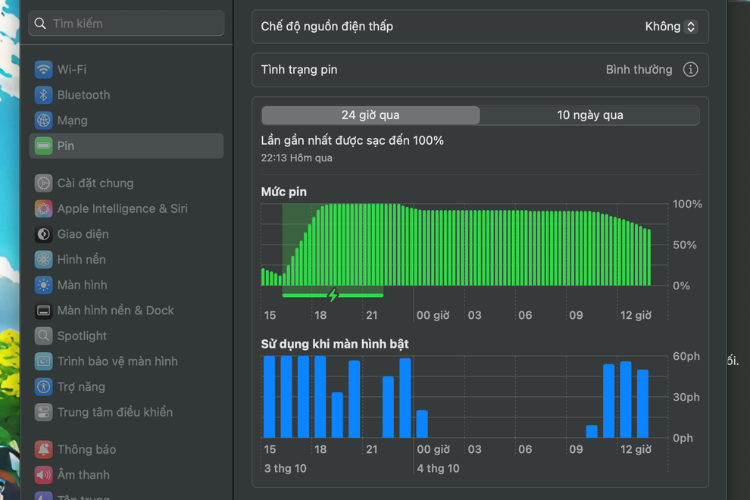
Task: Open Chế độ nguồn điện thấp dropdown
Action: (671, 26)
